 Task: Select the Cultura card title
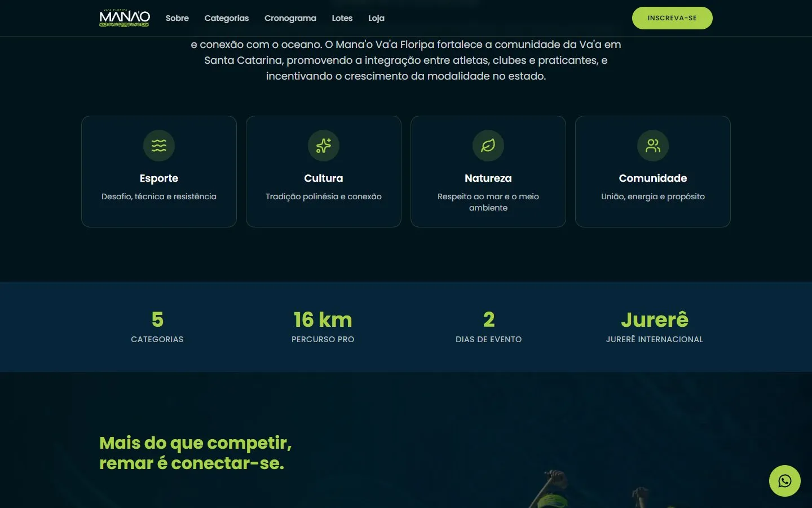(324, 178)
